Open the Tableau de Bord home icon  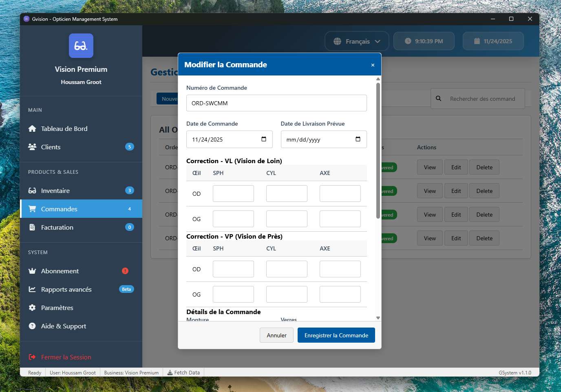point(32,128)
